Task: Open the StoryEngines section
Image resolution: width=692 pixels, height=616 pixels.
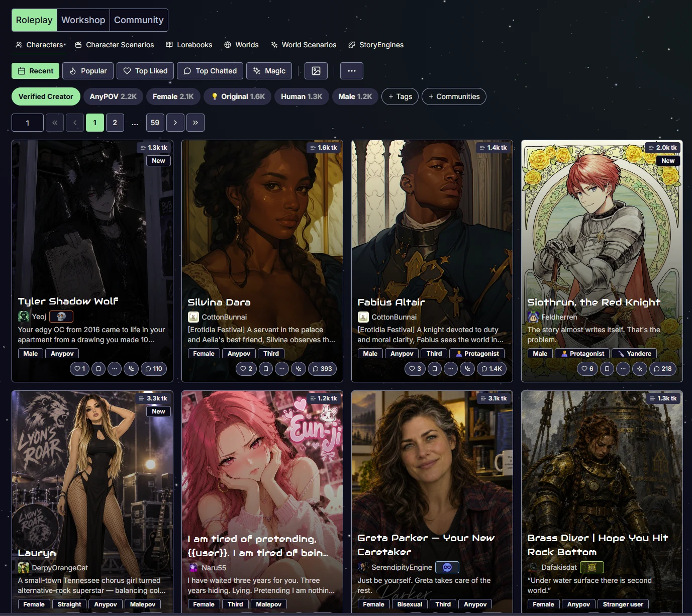Action: pyautogui.click(x=376, y=45)
